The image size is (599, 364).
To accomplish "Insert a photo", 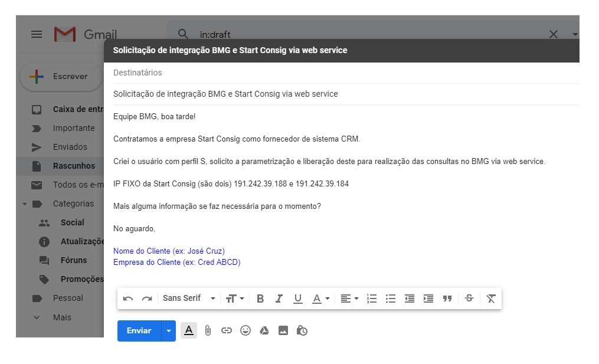I will coord(283,331).
